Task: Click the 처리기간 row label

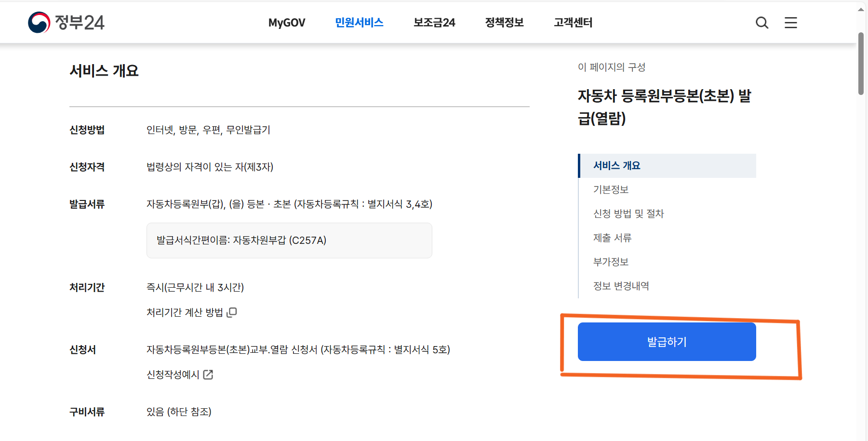Action: (87, 288)
